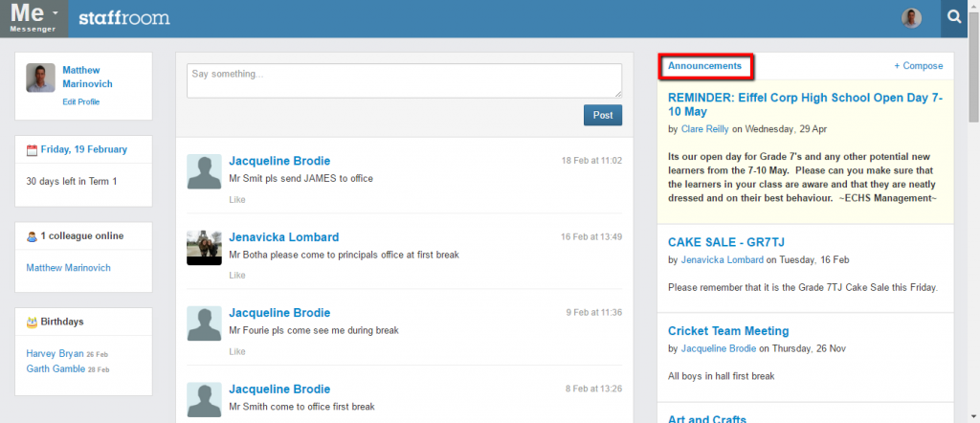
Task: Click the staffroom logo
Action: click(123, 18)
